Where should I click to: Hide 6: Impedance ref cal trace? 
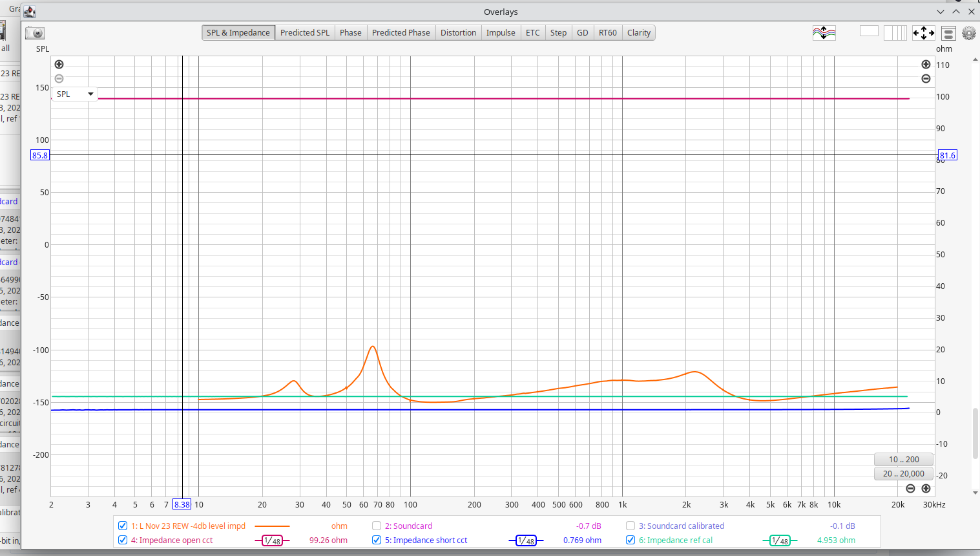[631, 540]
